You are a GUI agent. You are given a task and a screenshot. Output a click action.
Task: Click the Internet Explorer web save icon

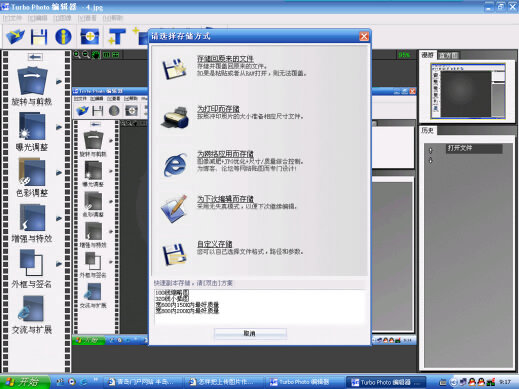[x=175, y=164]
